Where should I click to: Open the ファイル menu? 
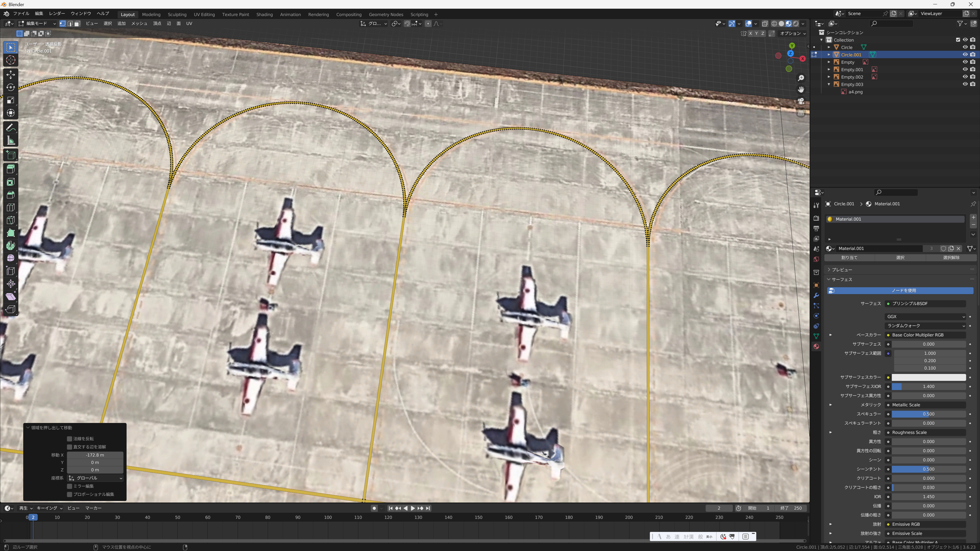21,14
